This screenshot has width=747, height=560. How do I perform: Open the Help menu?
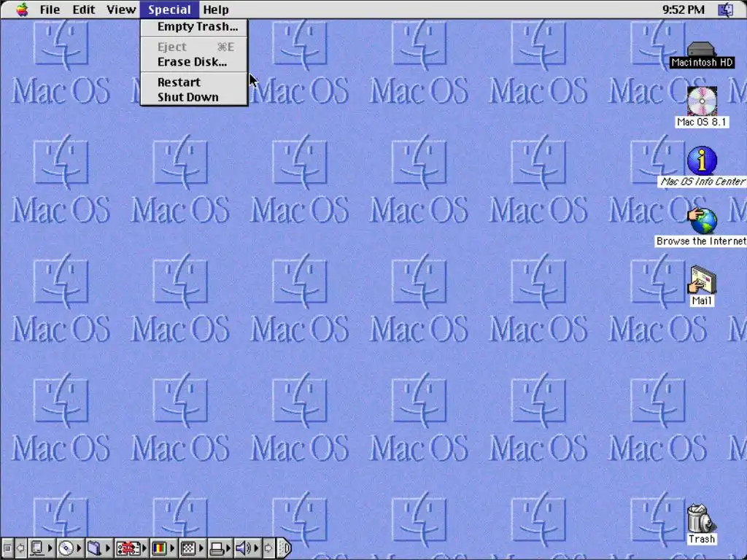216,9
